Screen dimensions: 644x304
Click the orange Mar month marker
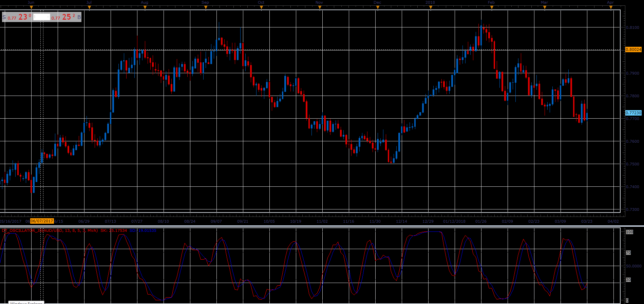[x=545, y=7]
